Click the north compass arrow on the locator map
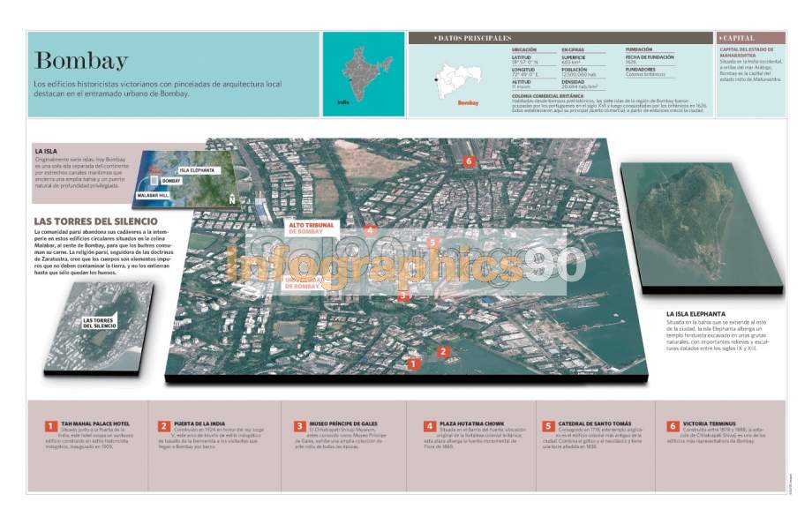This screenshot has height=524, width=812. point(231,198)
